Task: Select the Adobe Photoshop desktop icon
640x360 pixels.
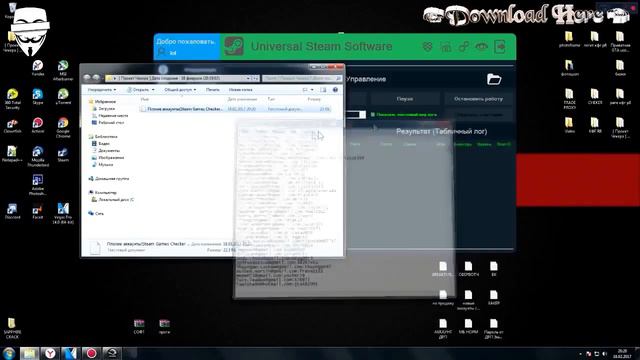Action: point(38,185)
